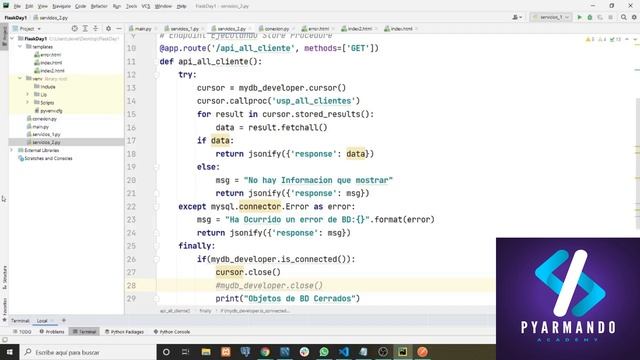Collapse the templates folder
The height and width of the screenshot is (360, 640).
click(x=20, y=47)
